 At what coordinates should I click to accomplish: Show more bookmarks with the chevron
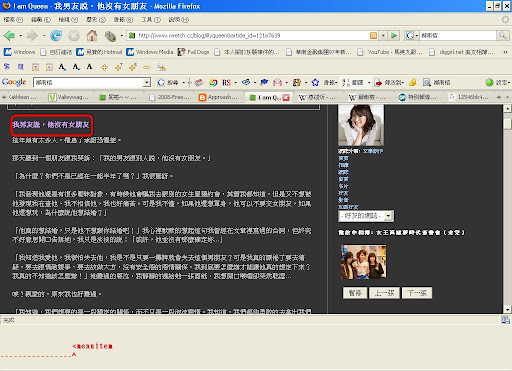pyautogui.click(x=505, y=52)
